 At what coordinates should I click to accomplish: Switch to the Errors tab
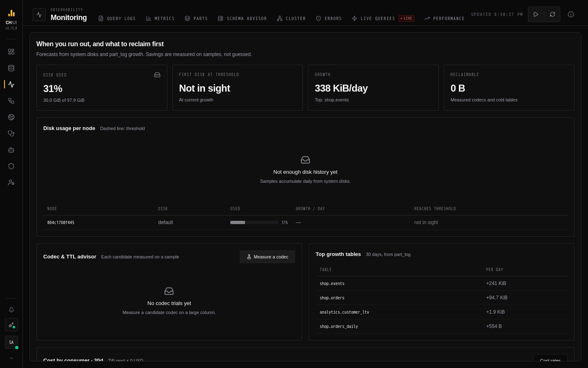(329, 18)
